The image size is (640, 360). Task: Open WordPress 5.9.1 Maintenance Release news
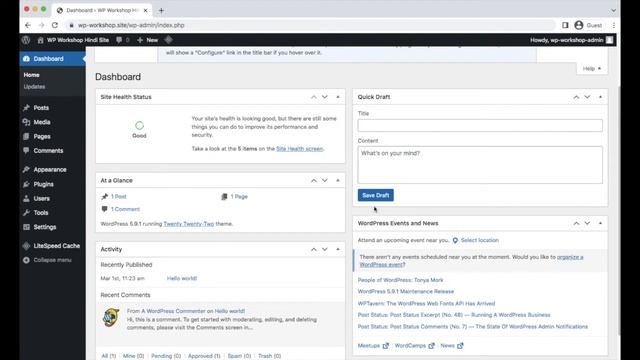coord(406,291)
